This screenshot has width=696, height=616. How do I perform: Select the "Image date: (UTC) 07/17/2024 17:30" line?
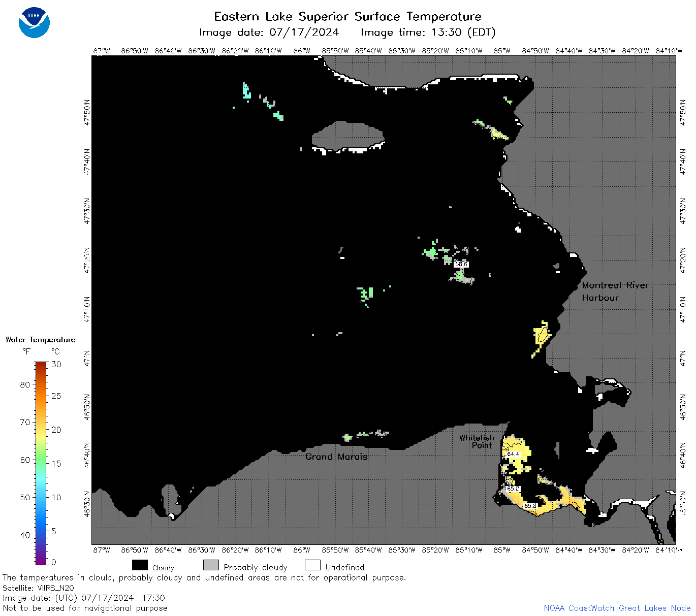(x=84, y=598)
